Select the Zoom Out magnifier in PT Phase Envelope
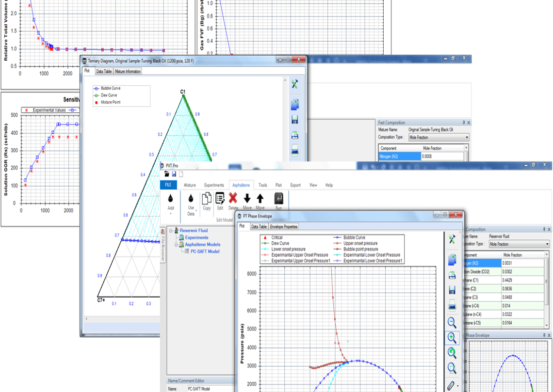The height and width of the screenshot is (392, 553). 452,321
